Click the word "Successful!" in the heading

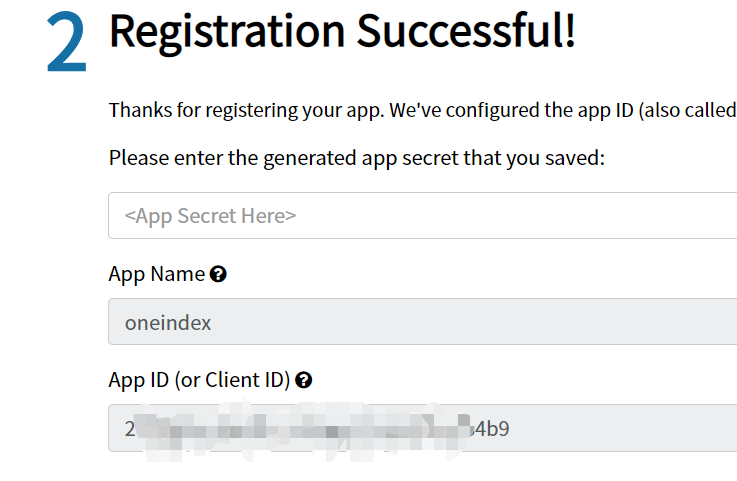tap(463, 32)
